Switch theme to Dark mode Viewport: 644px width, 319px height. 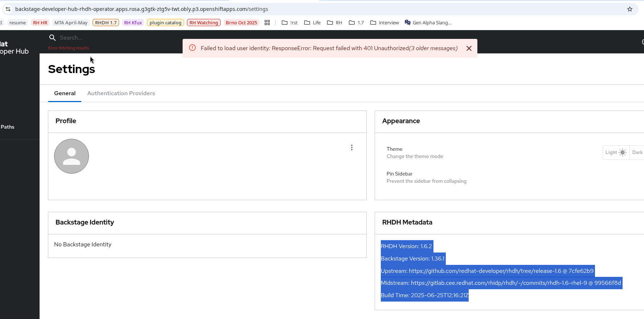637,153
